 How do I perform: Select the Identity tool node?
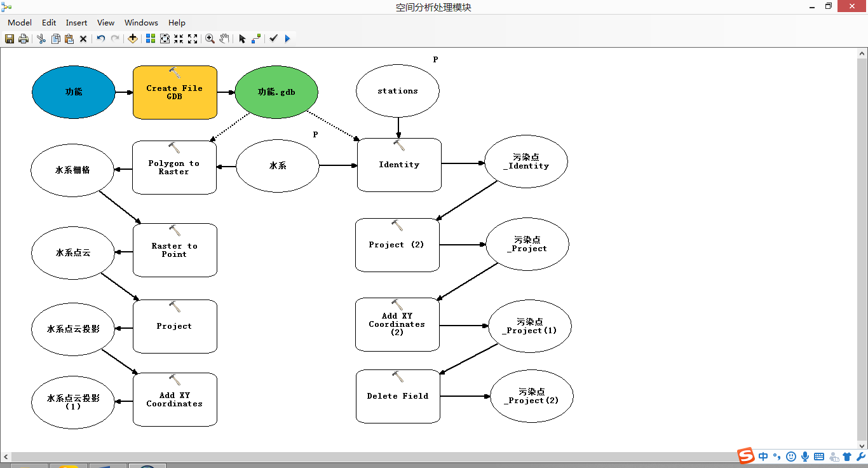point(399,165)
